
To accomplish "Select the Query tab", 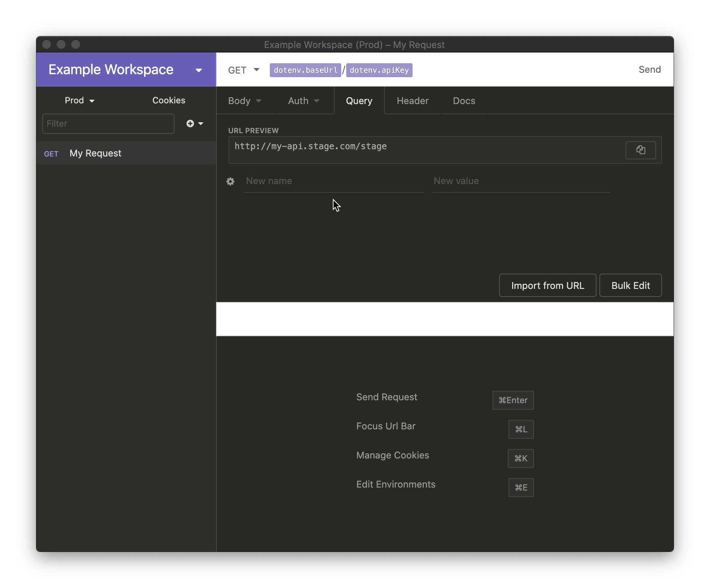I will point(359,101).
